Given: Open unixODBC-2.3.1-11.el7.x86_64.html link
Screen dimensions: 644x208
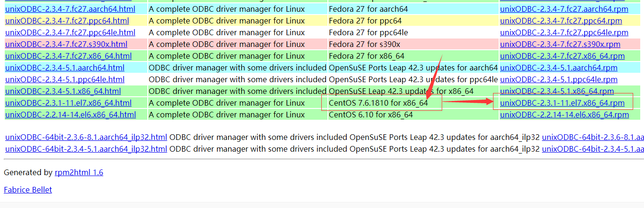Looking at the screenshot, I should tap(68, 103).
